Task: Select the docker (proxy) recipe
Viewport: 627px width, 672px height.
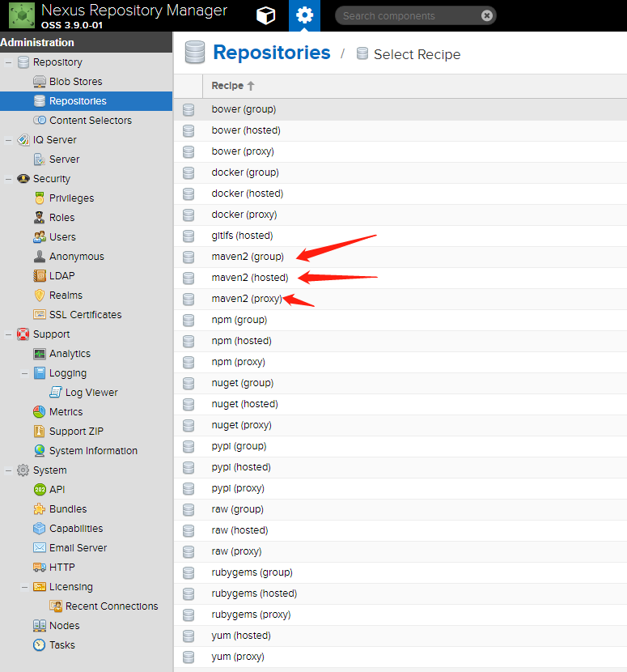Action: coord(400,215)
